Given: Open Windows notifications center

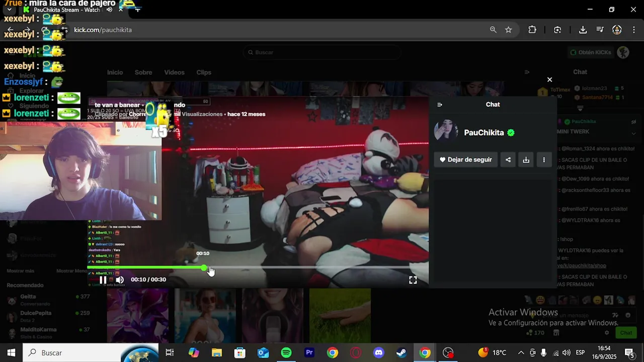Looking at the screenshot, I should coord(629,353).
